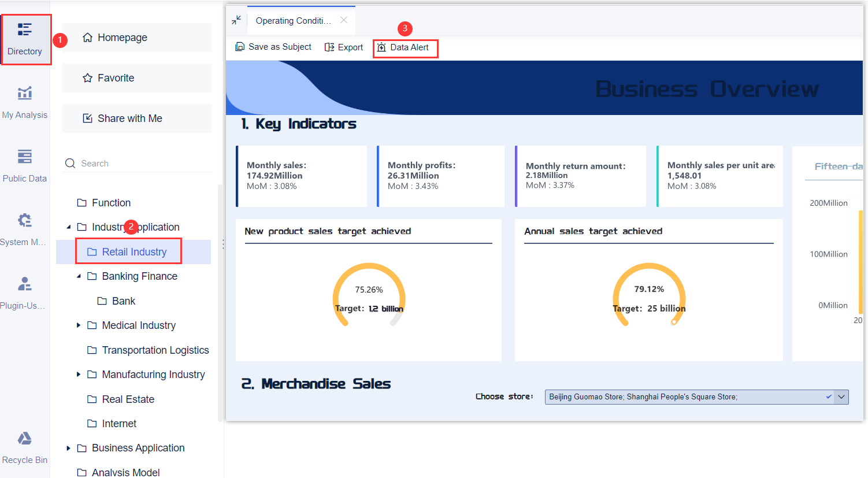Viewport: 868px width, 478px height.
Task: Collapse the Banking Finance folder
Action: click(x=79, y=276)
